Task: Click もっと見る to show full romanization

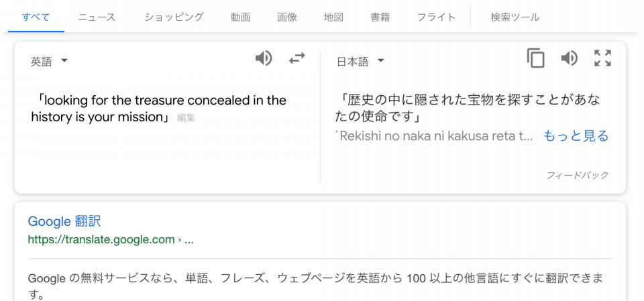Action: pyautogui.click(x=576, y=136)
